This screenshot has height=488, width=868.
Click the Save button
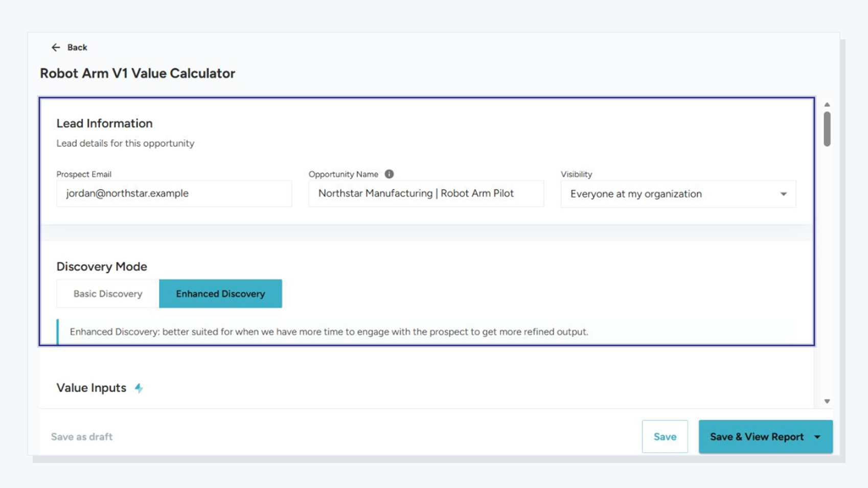click(x=665, y=436)
